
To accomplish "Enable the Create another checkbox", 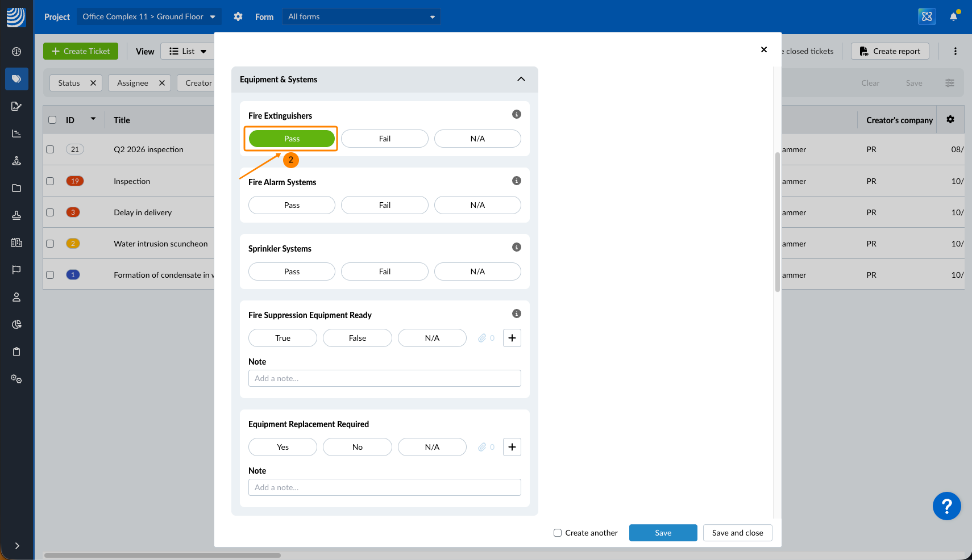I will coord(558,533).
